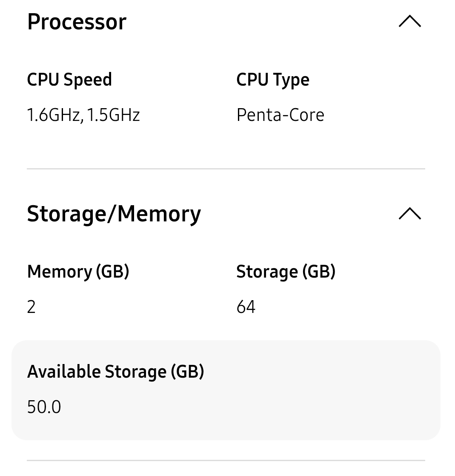
Task: Tap 'Storage' in the Storage/Memory heading
Action: coord(66,214)
